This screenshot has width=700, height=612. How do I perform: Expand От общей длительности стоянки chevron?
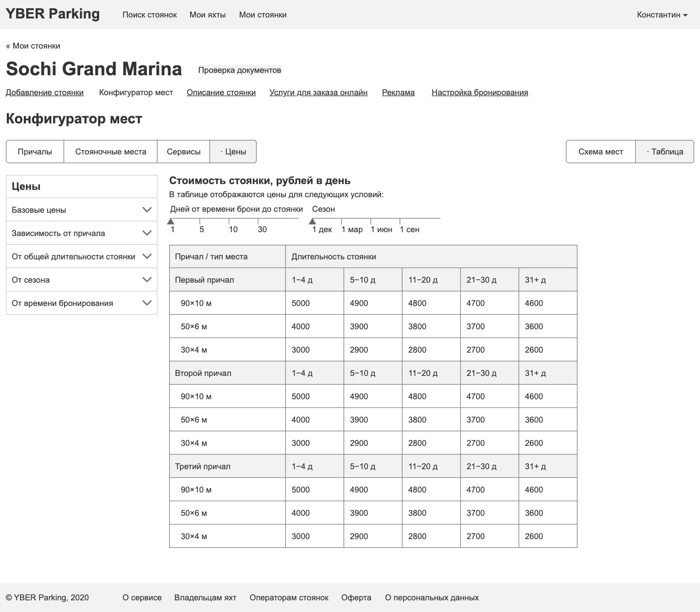[147, 256]
